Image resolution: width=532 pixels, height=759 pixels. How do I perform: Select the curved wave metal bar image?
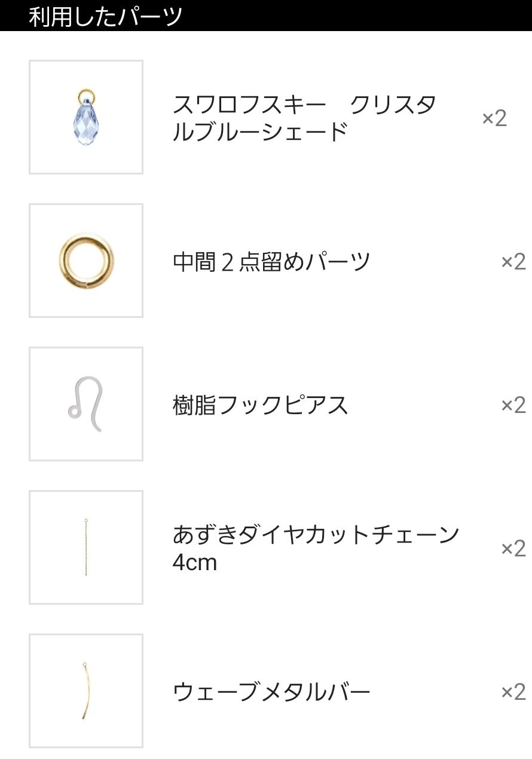(86, 691)
